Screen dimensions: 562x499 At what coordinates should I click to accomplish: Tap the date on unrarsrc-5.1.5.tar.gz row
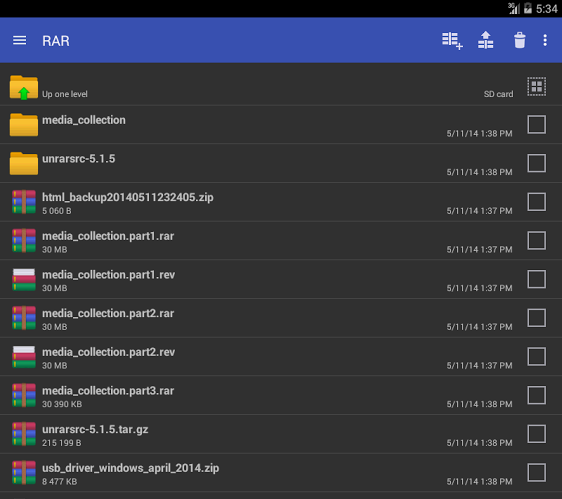[479, 443]
